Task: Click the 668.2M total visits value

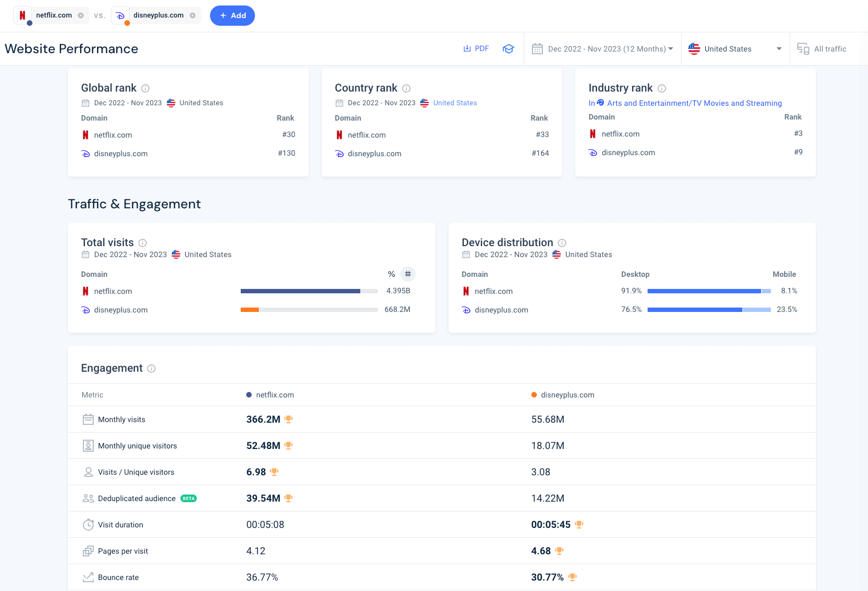Action: pos(398,310)
